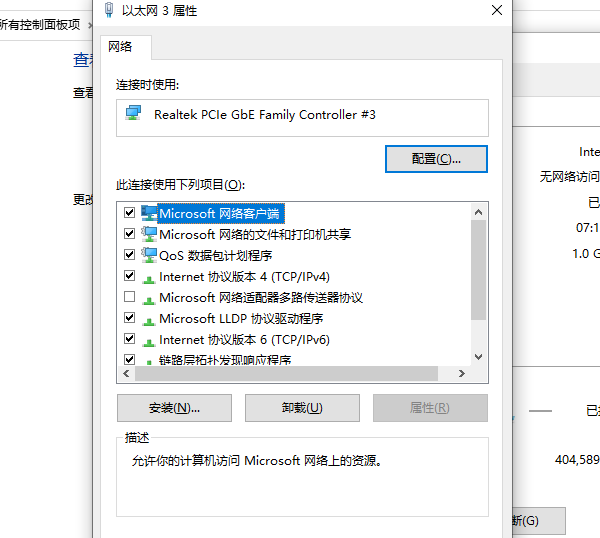Click the Ethernet adapter icon in title bar

pyautogui.click(x=109, y=10)
